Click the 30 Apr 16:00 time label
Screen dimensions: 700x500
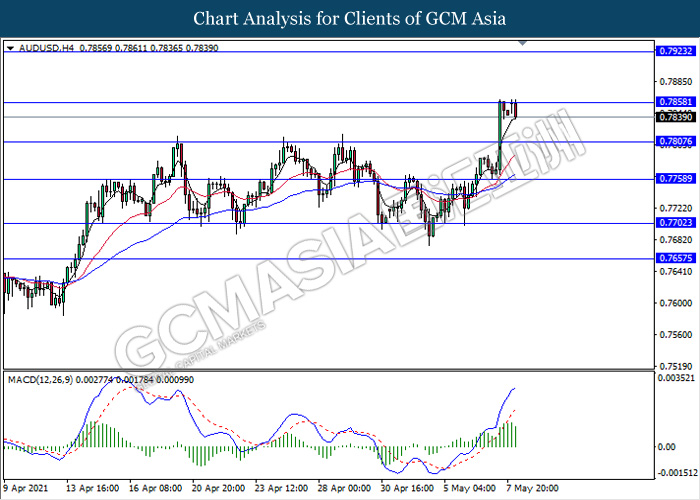(x=407, y=488)
